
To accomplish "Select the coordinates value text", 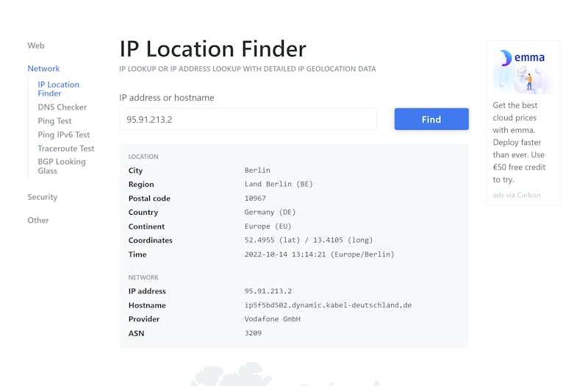I will click(x=309, y=240).
